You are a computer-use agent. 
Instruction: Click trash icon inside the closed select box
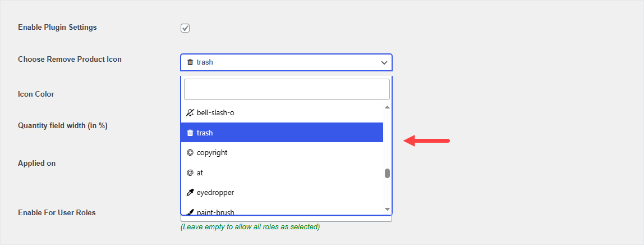pyautogui.click(x=190, y=62)
